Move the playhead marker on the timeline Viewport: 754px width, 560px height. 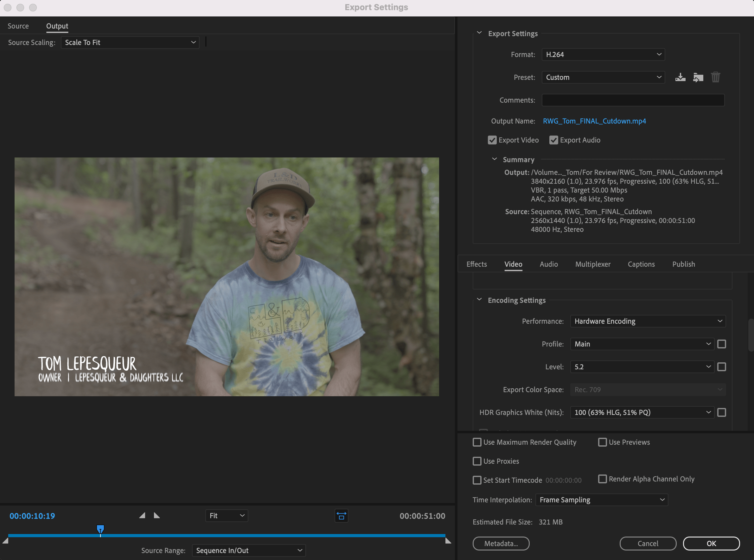(x=100, y=530)
